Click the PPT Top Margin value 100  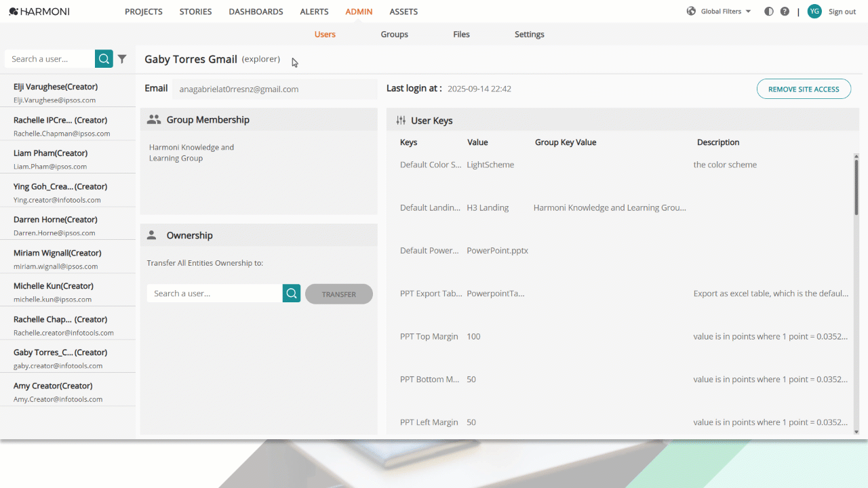(473, 336)
